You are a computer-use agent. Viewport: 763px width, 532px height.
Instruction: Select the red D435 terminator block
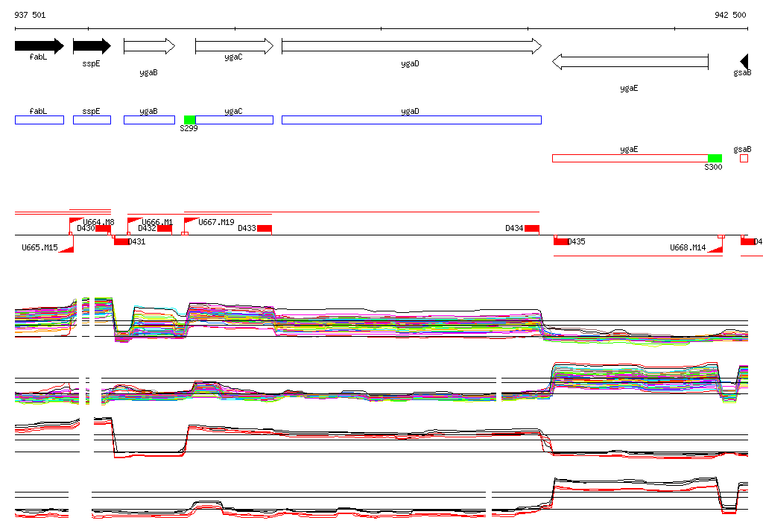561,241
